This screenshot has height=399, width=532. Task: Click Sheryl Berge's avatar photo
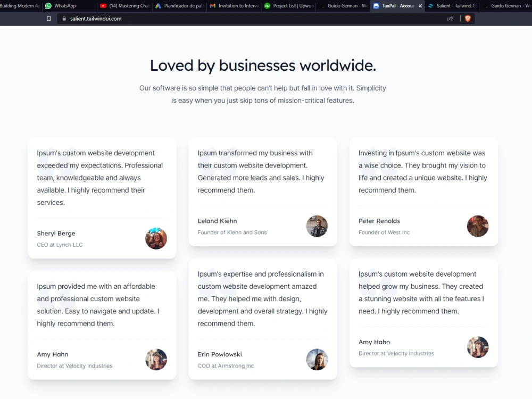[156, 238]
